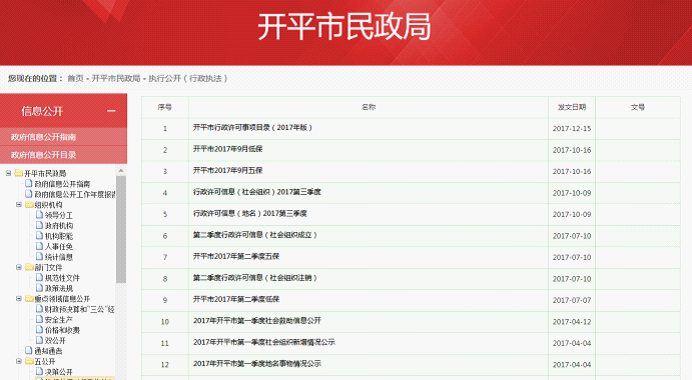Go to 首页 in the breadcrumb
The image size is (692, 380).
pyautogui.click(x=75, y=78)
